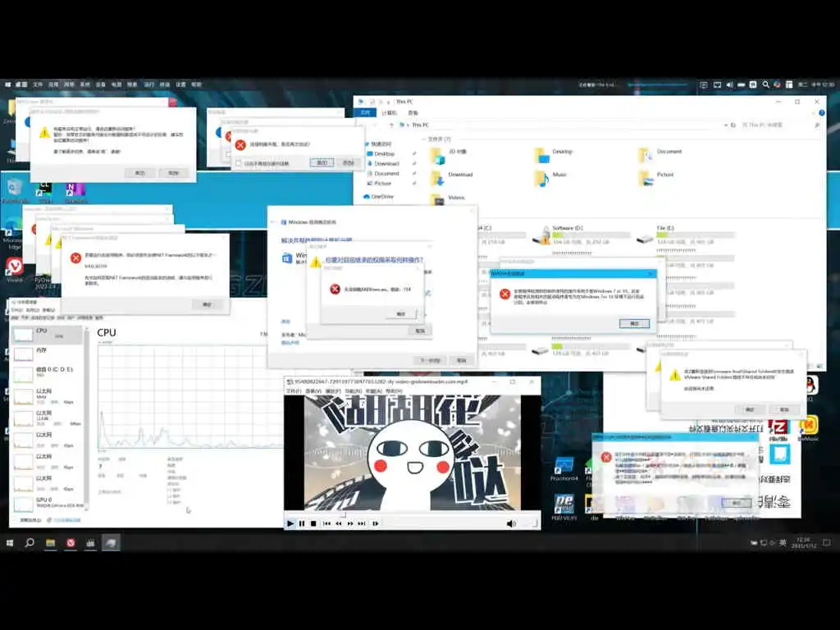
Task: Open the media player 帮助(H) menu
Action: click(394, 391)
